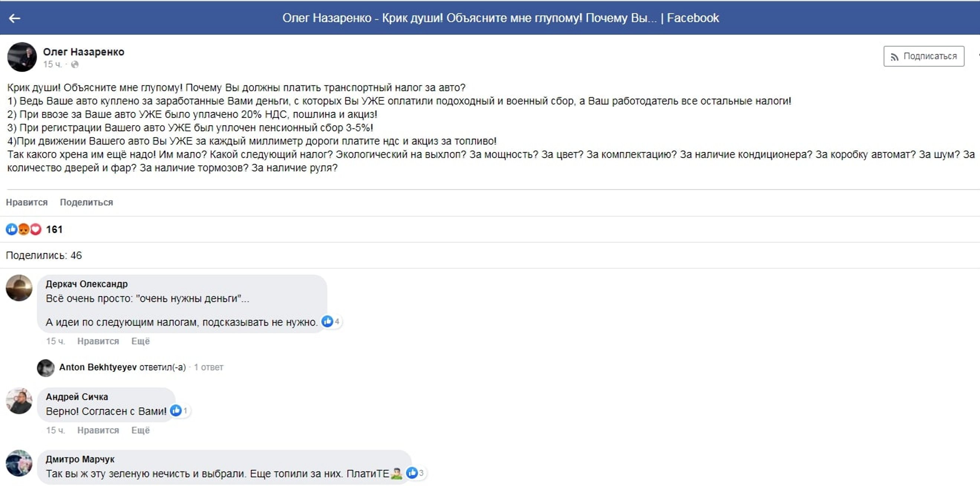Click like count icon on Дмитро Марчук comment
980x486 pixels.
pyautogui.click(x=412, y=473)
